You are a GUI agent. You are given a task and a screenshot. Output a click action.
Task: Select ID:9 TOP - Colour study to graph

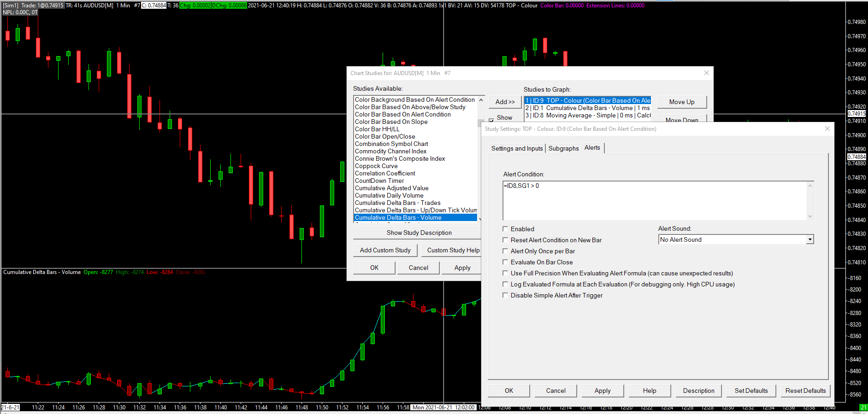(588, 100)
